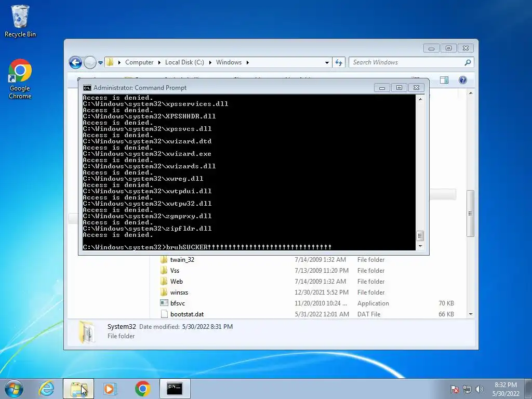Viewport: 532px width, 399px height.
Task: Maximize the Command Prompt window
Action: pyautogui.click(x=399, y=88)
